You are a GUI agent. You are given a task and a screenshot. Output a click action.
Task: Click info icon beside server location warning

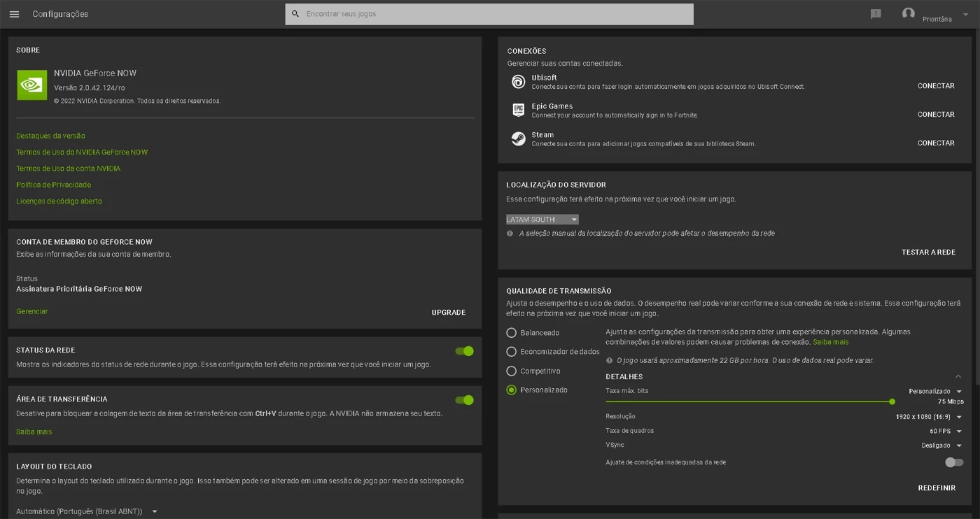[510, 234]
